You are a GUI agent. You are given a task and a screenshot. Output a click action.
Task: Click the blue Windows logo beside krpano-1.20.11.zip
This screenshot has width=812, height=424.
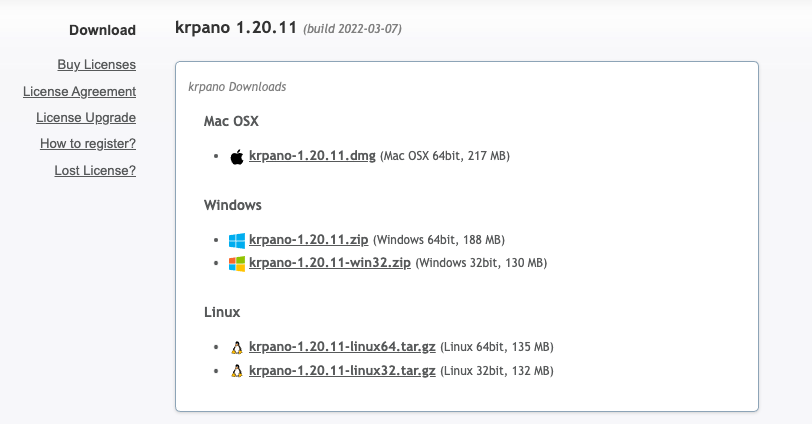tap(237, 240)
